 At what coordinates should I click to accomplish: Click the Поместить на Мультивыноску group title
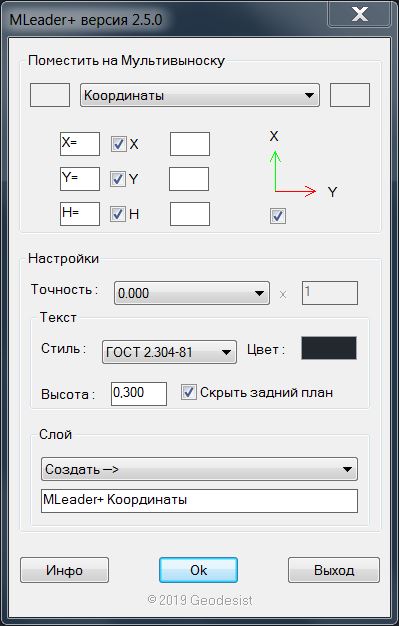126,61
